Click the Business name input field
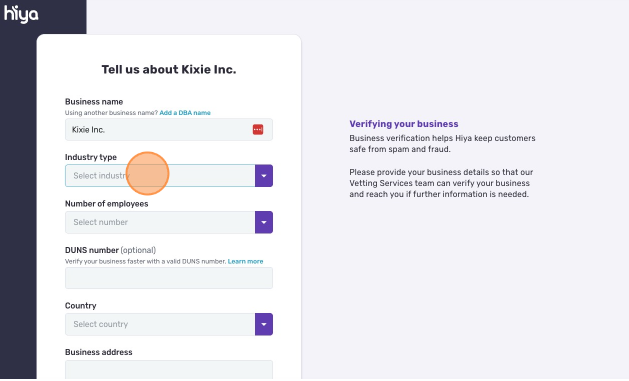The image size is (629, 381). pos(169,130)
